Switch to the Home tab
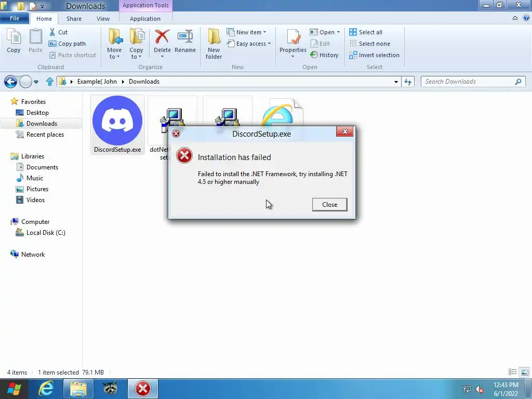This screenshot has width=532, height=399. click(x=44, y=19)
